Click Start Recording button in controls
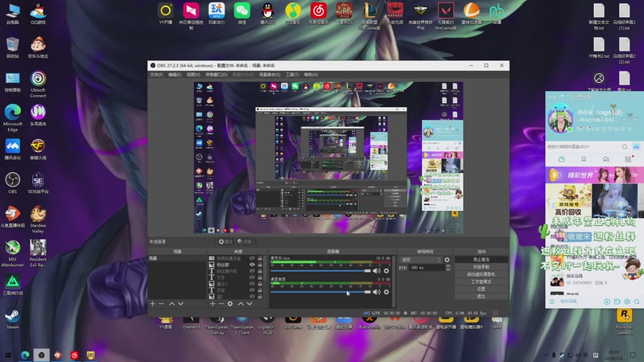This screenshot has height=362, width=644. pos(481,267)
